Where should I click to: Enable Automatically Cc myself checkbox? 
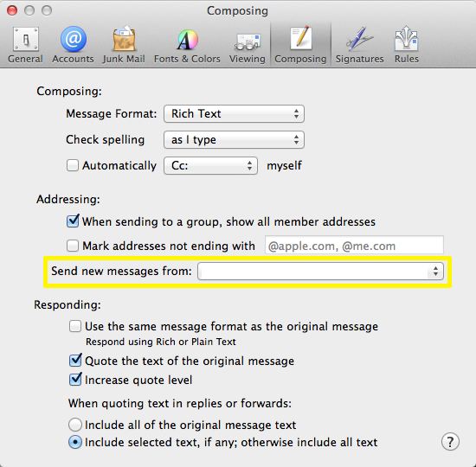(x=73, y=165)
